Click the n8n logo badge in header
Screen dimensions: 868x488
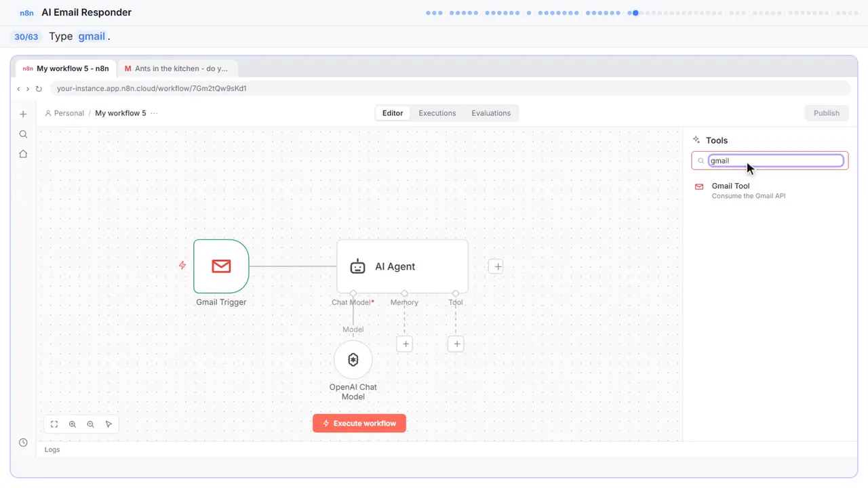tap(26, 13)
